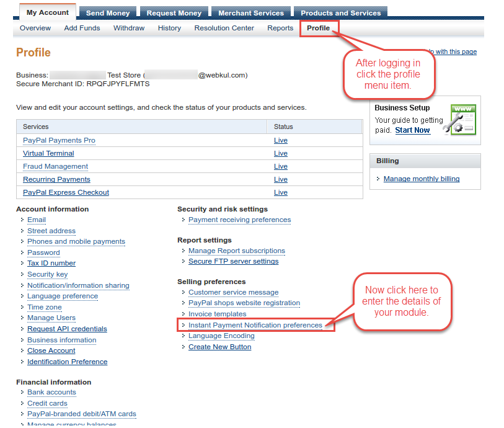This screenshot has width=504, height=428.
Task: Open Secure FTP server settings
Action: (x=233, y=261)
